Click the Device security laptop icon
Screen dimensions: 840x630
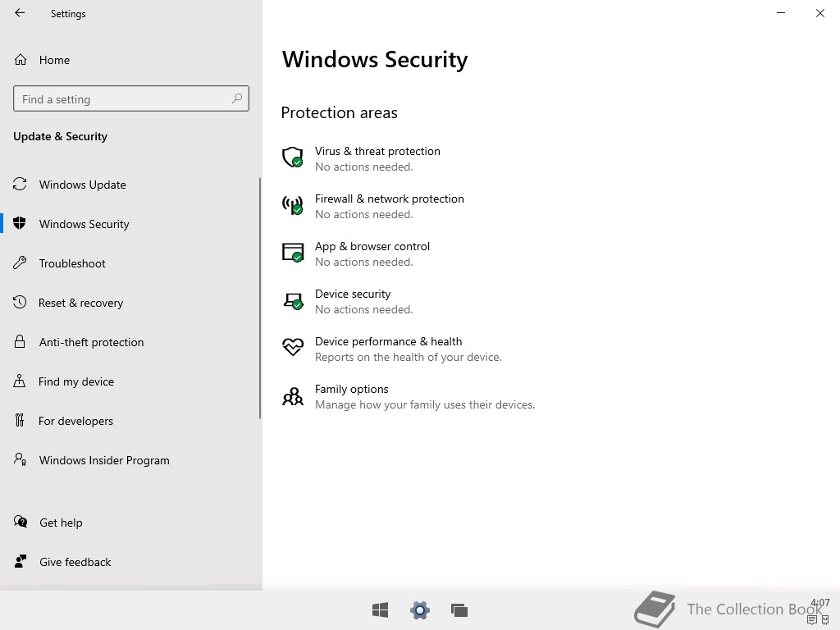(293, 301)
